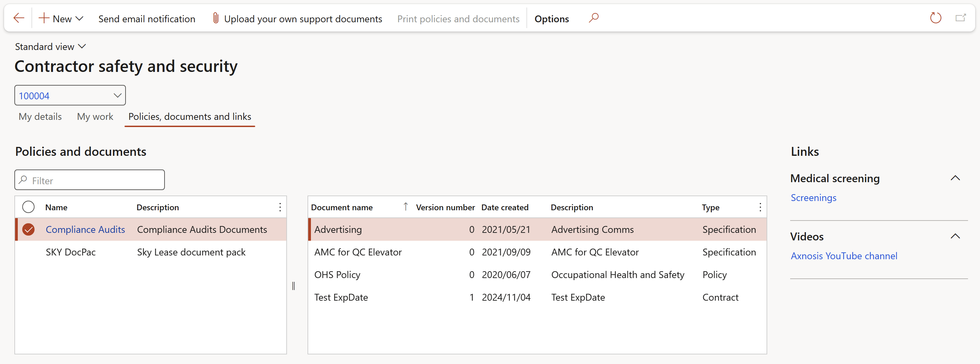Click the refresh page icon

[935, 18]
